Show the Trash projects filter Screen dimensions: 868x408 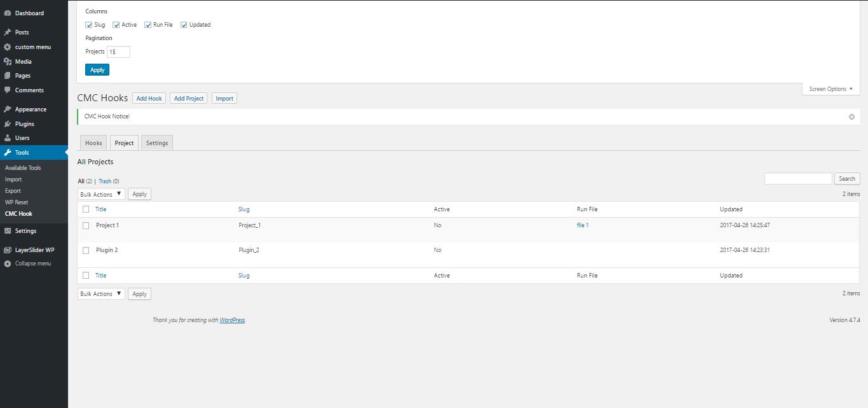[105, 181]
